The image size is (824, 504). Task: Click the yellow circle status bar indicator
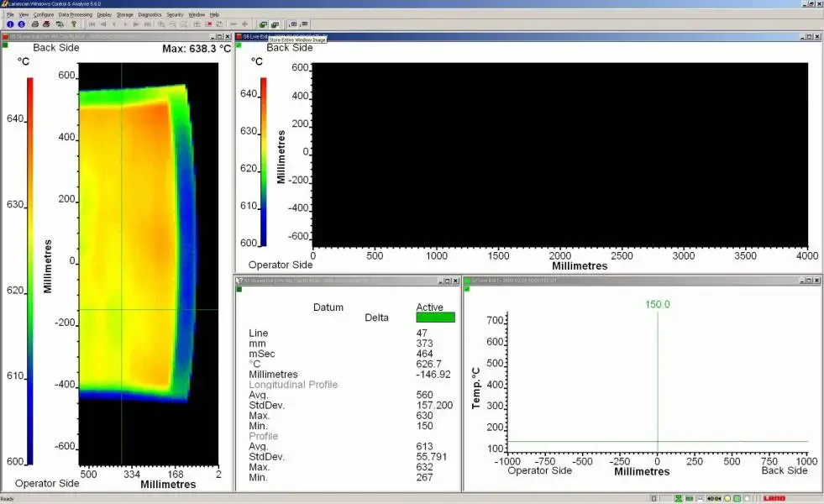[727, 499]
